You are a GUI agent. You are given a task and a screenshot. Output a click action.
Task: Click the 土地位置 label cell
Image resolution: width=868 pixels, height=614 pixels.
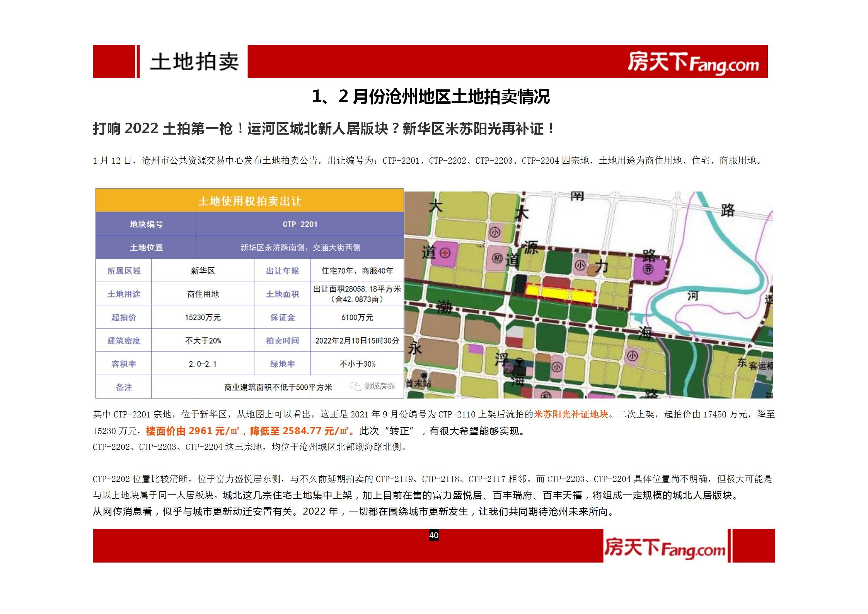point(146,248)
